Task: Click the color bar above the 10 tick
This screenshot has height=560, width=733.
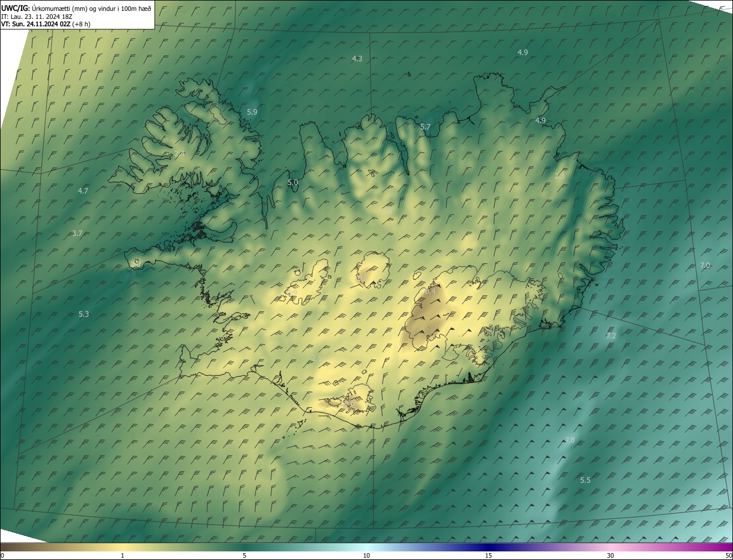Action: (x=366, y=547)
